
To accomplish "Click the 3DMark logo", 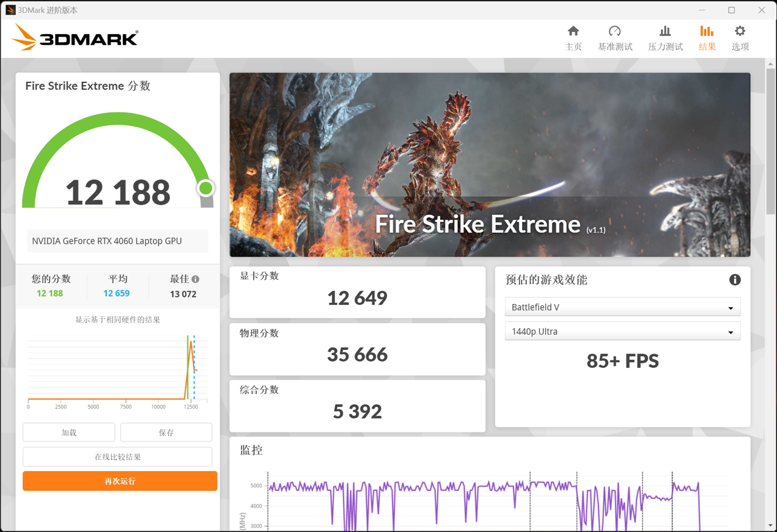I will 75,38.
